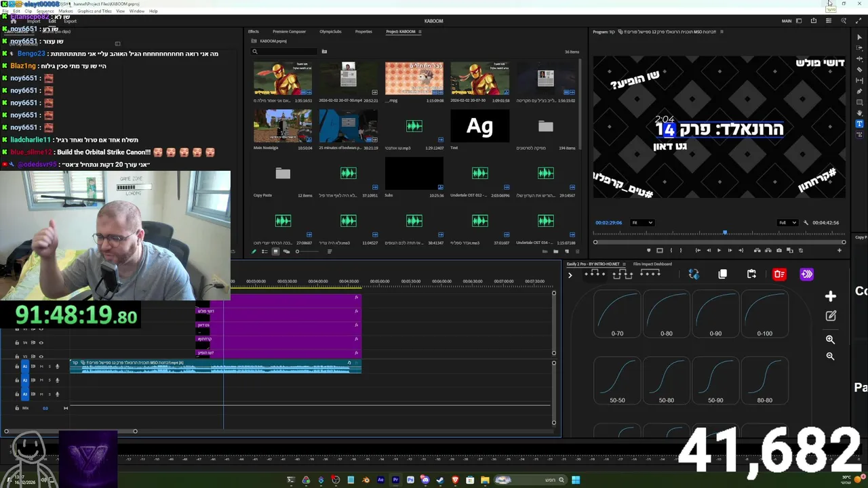868x488 pixels.
Task: Click Export workspace button
Action: tap(71, 21)
